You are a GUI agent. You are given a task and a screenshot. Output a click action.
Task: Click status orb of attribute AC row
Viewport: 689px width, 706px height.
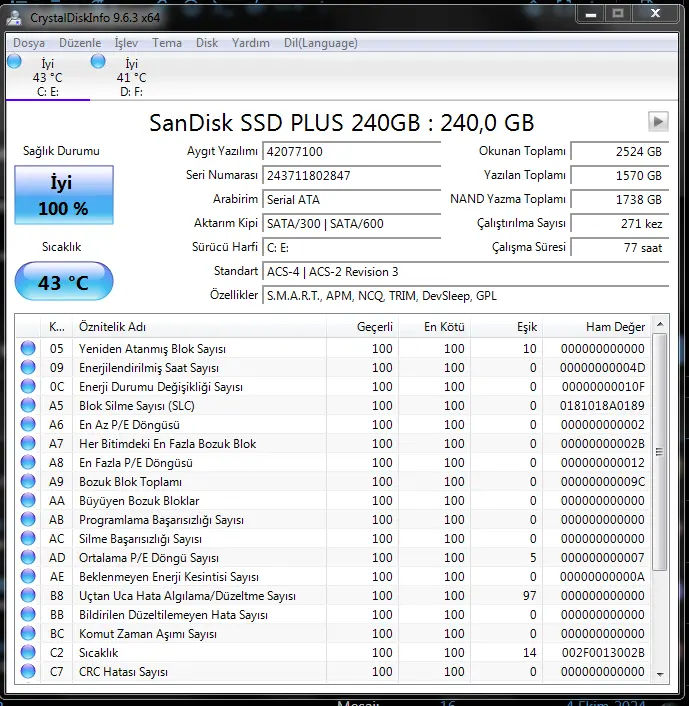[x=28, y=539]
